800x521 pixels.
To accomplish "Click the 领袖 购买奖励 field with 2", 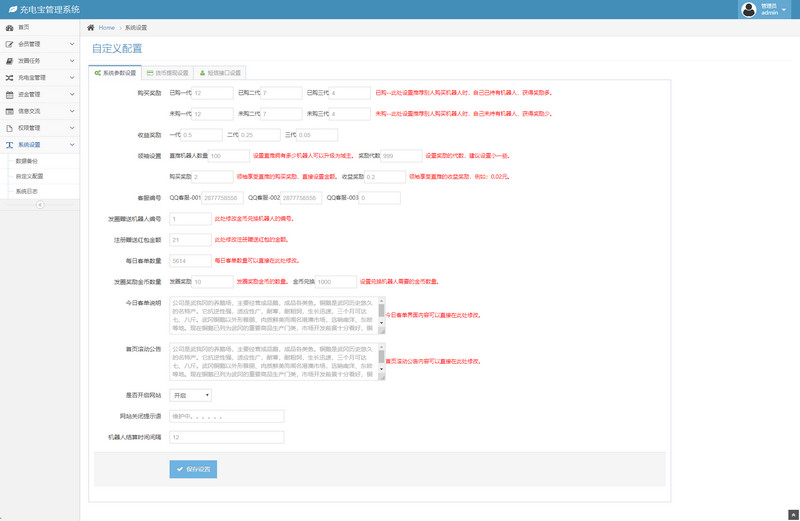I will 212,177.
